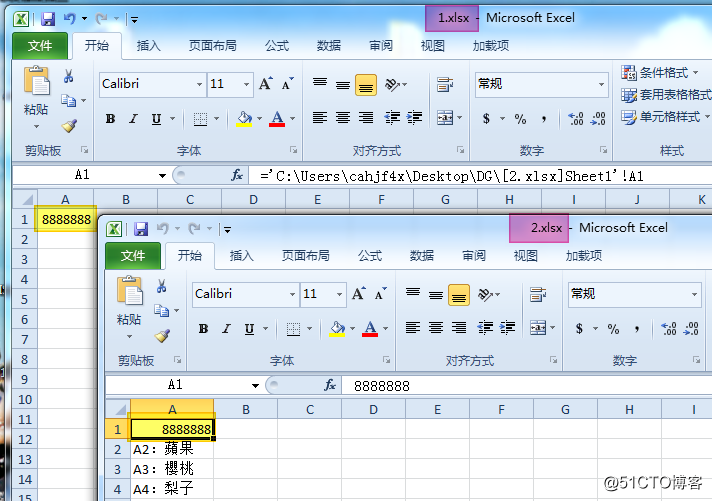Click Save icon in 1.xlsx window
712x501 pixels.
(x=48, y=19)
